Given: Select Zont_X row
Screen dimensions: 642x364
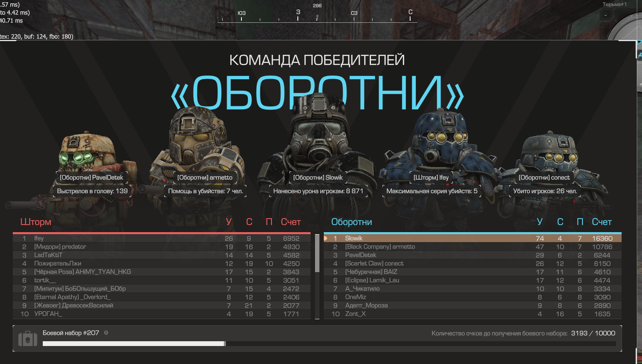Looking at the screenshot, I should [x=473, y=314].
